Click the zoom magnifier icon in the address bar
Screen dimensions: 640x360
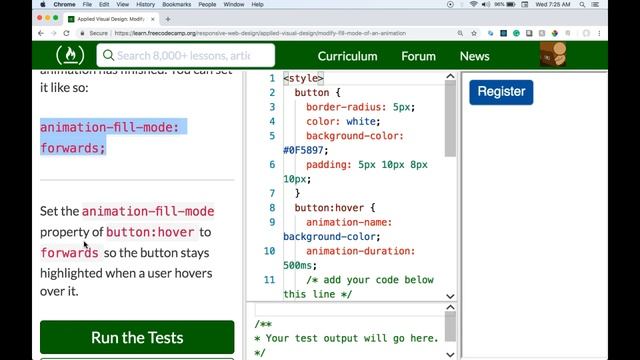[460, 33]
